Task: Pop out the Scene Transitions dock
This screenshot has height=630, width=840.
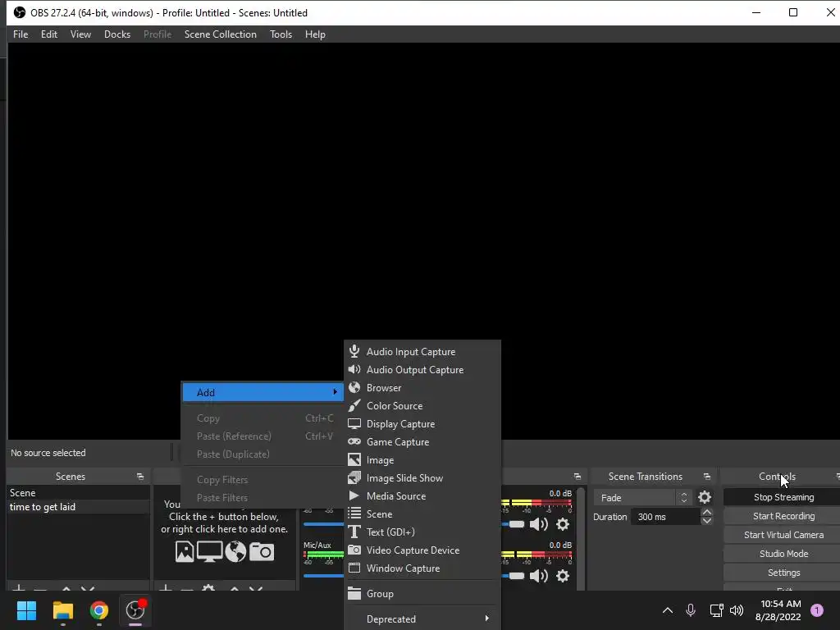Action: (707, 477)
